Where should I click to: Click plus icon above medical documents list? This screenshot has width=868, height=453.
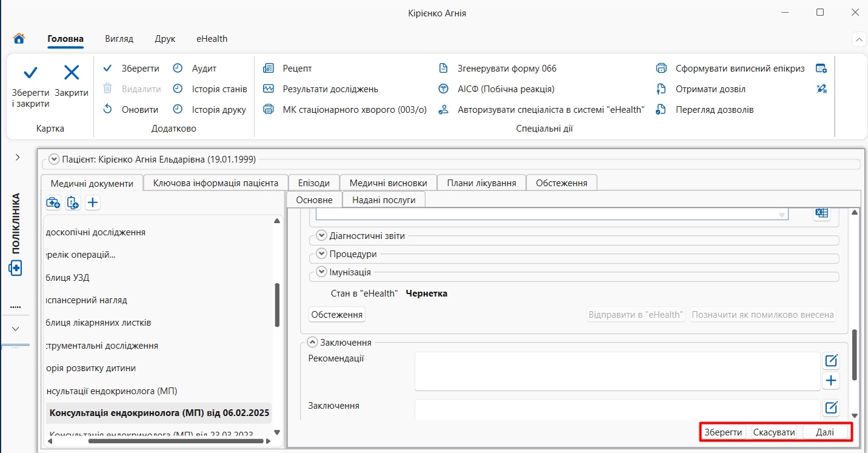[x=92, y=203]
